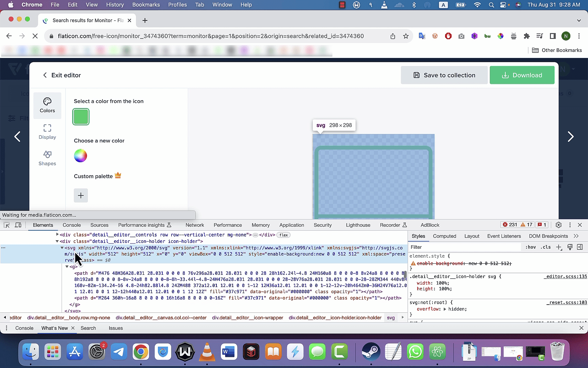Open Chrome extensions puzzle icon

coord(526,36)
